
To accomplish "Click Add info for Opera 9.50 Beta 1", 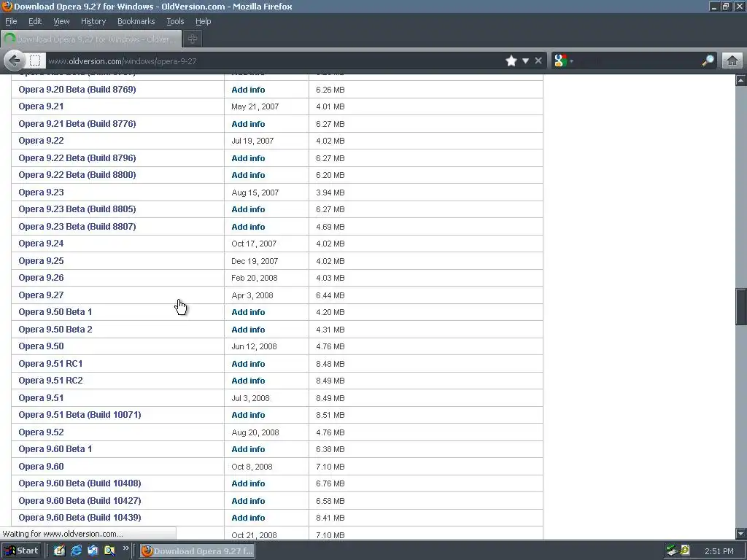I will (248, 312).
